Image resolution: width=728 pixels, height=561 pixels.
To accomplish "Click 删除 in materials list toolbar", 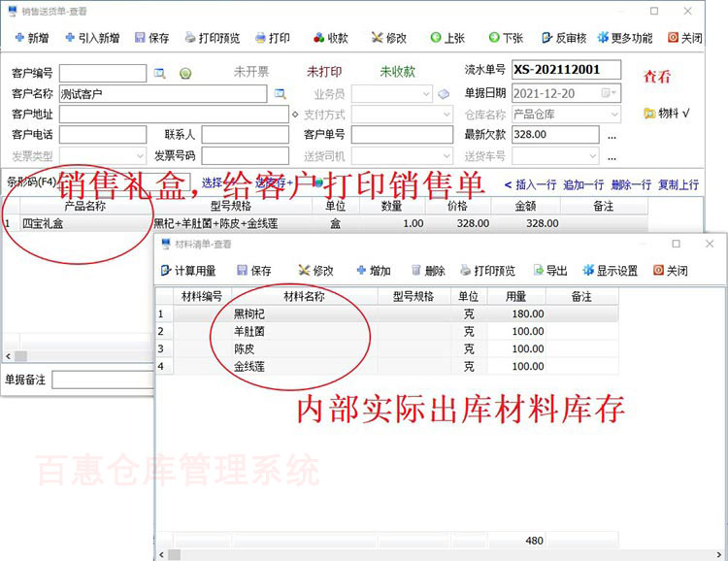I will coord(428,271).
